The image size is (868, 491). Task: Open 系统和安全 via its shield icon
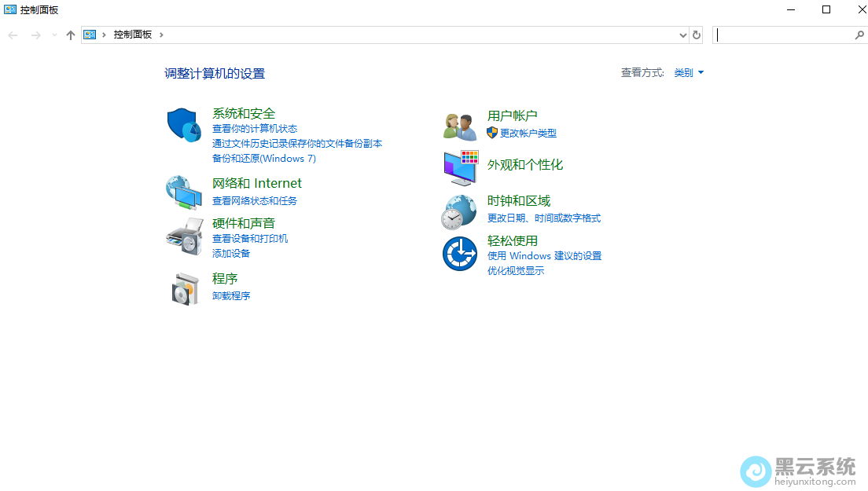(183, 124)
